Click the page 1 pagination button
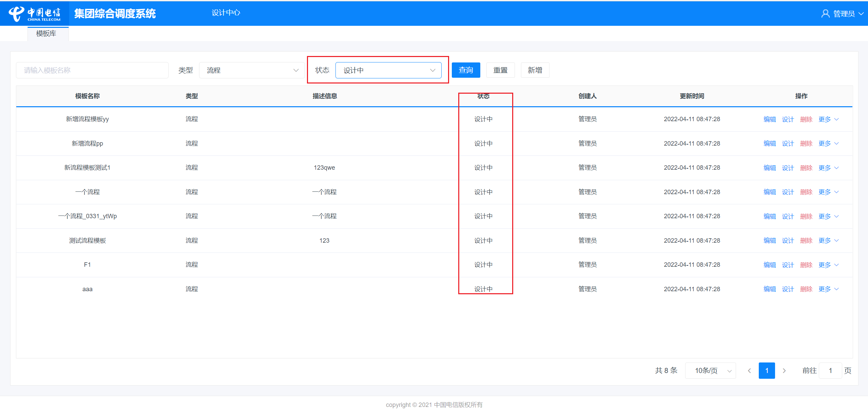 pos(767,371)
